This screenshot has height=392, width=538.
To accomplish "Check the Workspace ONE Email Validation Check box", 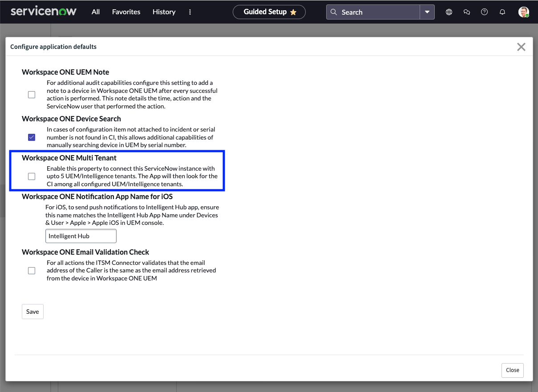I will [x=32, y=270].
